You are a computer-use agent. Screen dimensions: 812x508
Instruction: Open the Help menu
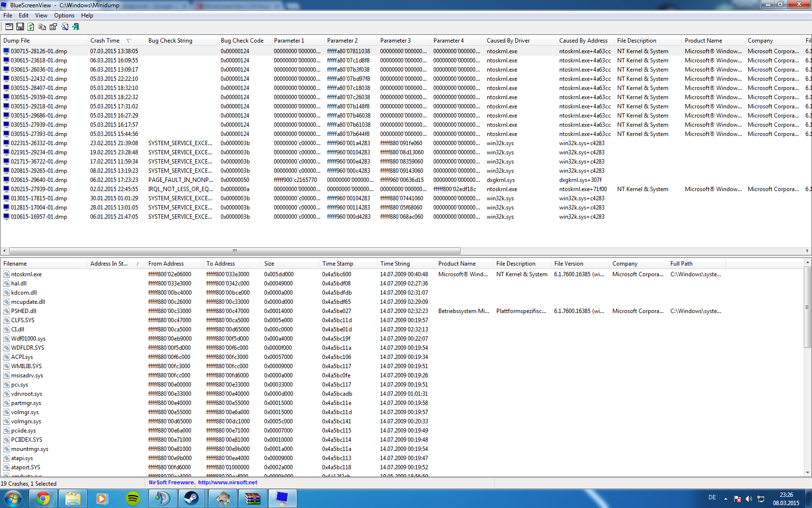pyautogui.click(x=87, y=15)
